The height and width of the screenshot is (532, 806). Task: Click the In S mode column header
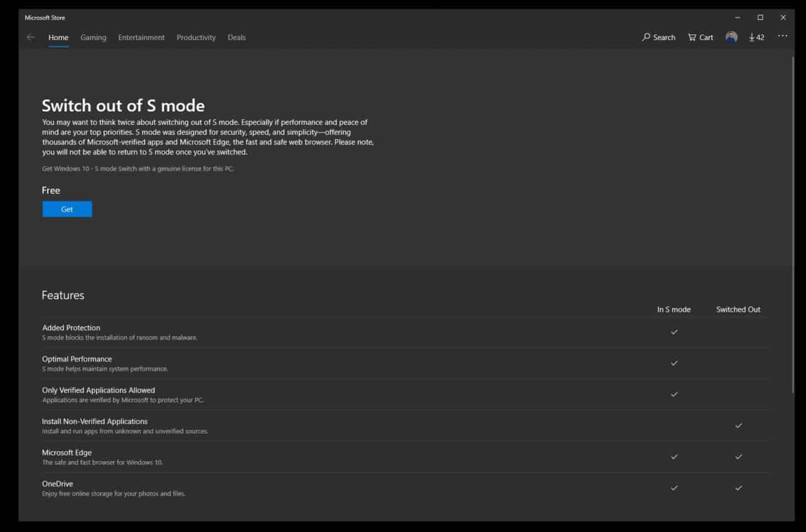[x=674, y=309]
